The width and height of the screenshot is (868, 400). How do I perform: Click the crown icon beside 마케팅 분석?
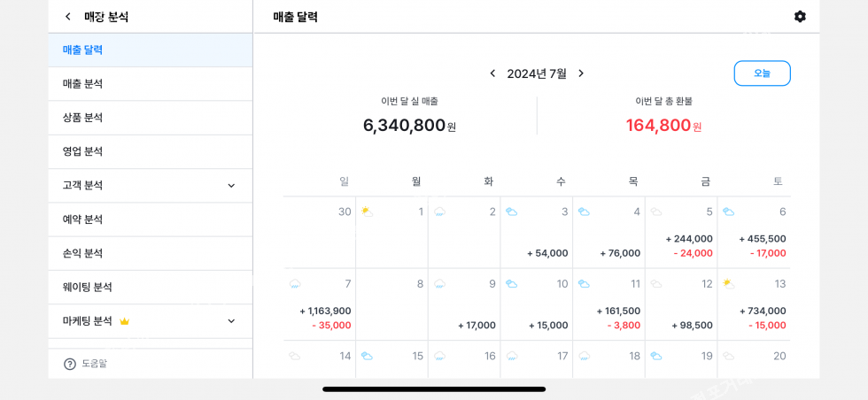click(x=125, y=321)
